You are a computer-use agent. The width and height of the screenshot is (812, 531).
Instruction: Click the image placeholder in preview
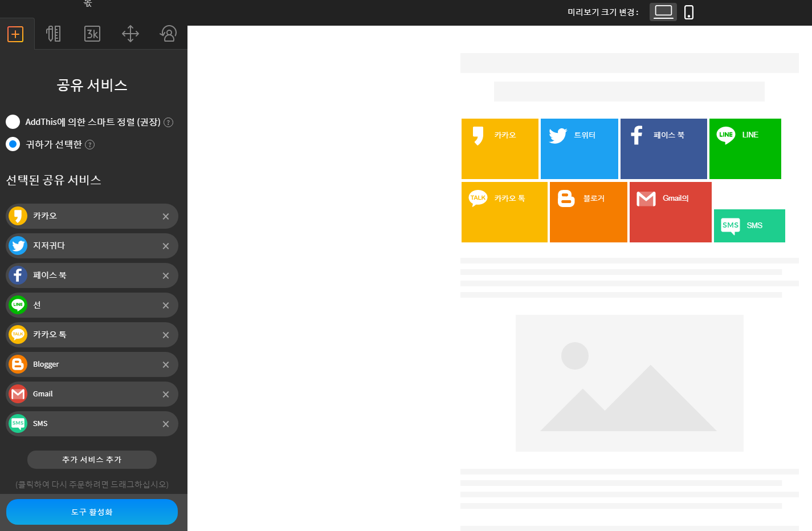(x=630, y=383)
